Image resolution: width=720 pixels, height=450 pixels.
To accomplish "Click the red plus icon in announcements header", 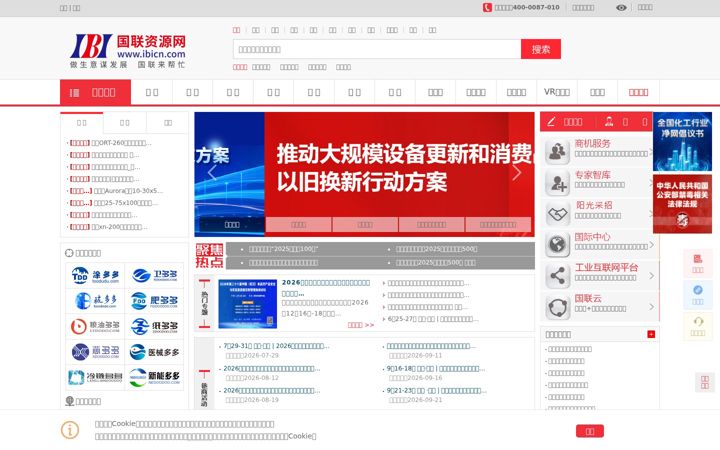I will 651,334.
